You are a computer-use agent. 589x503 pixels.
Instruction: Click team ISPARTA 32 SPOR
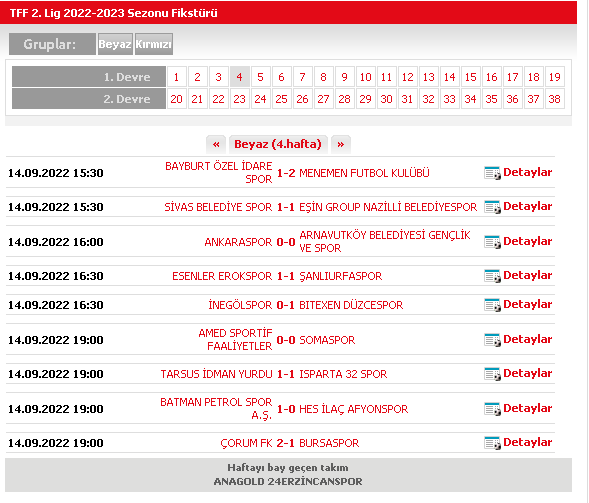click(x=343, y=374)
